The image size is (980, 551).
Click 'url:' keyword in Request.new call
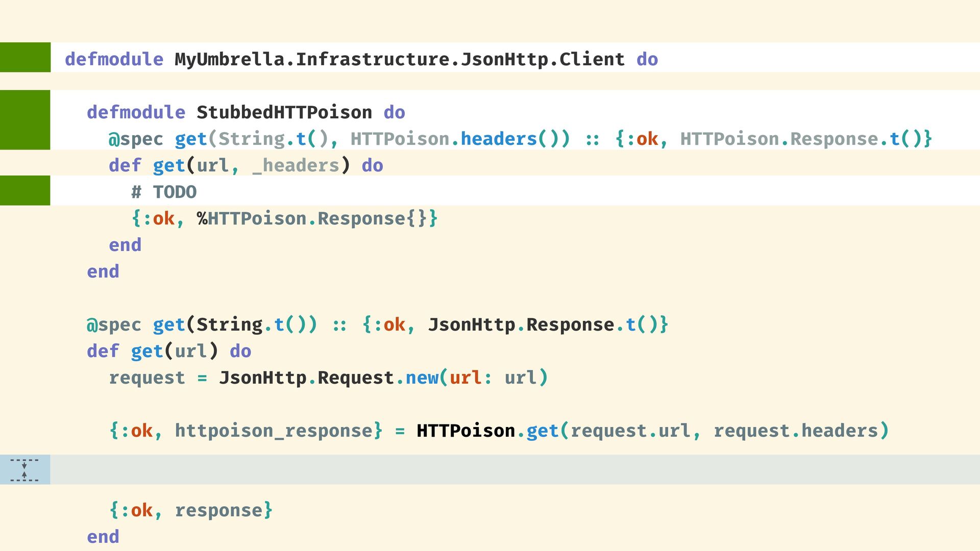pyautogui.click(x=471, y=378)
